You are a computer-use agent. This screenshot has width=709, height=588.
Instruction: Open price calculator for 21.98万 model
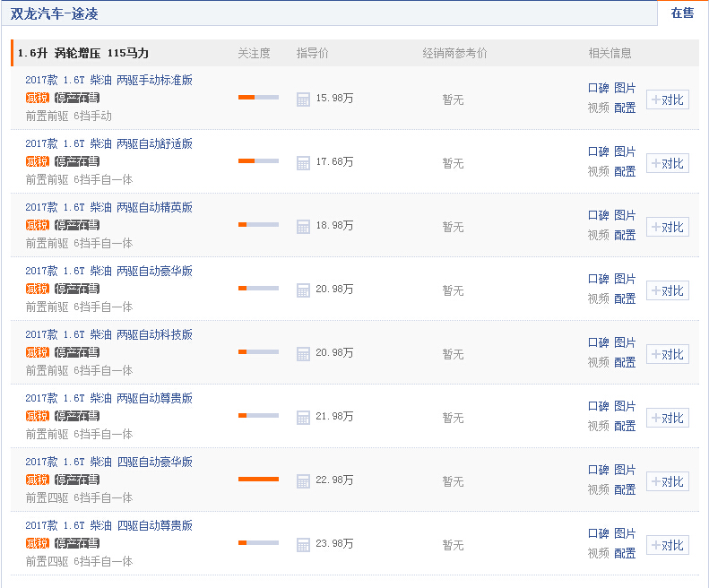pos(303,418)
